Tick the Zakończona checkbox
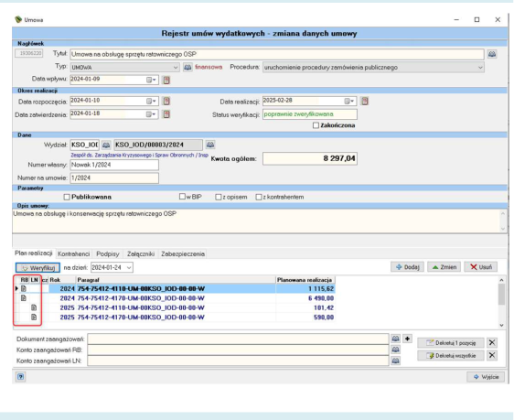This screenshot has height=420, width=514. (316, 125)
